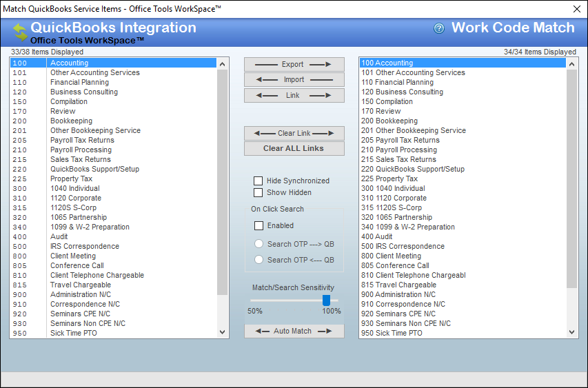Image resolution: width=588 pixels, height=388 pixels.
Task: Select Seminars CPE N/C in left list
Action: click(114, 314)
